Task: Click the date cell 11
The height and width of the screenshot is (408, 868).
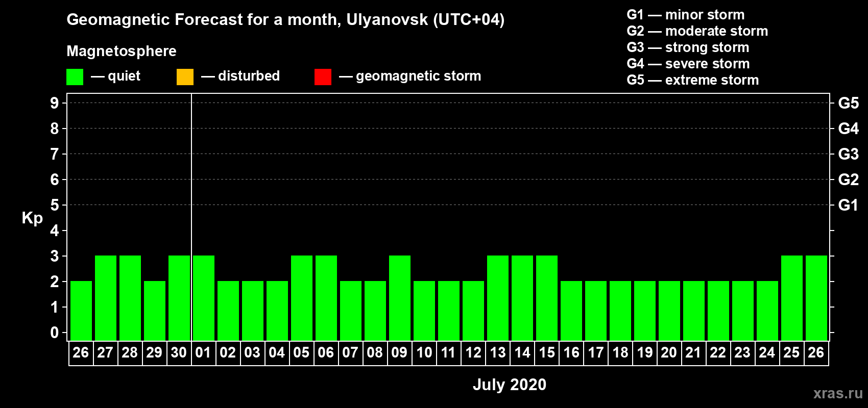Action: [448, 353]
